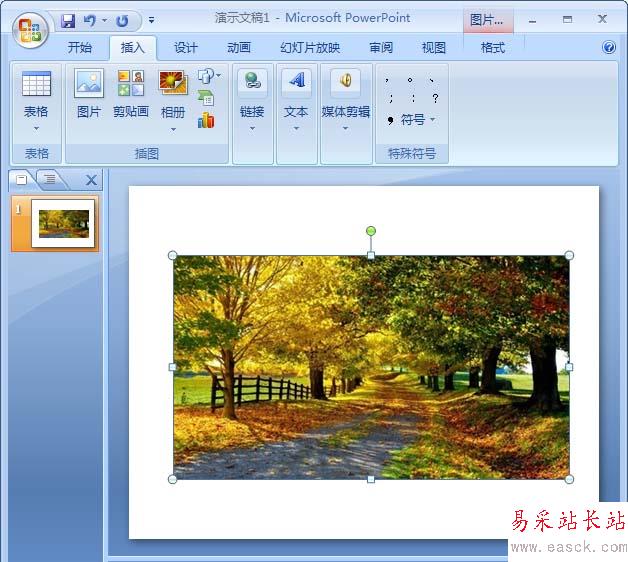Open the 剪贴画 clip art pane
This screenshot has width=628, height=562.
pyautogui.click(x=131, y=94)
